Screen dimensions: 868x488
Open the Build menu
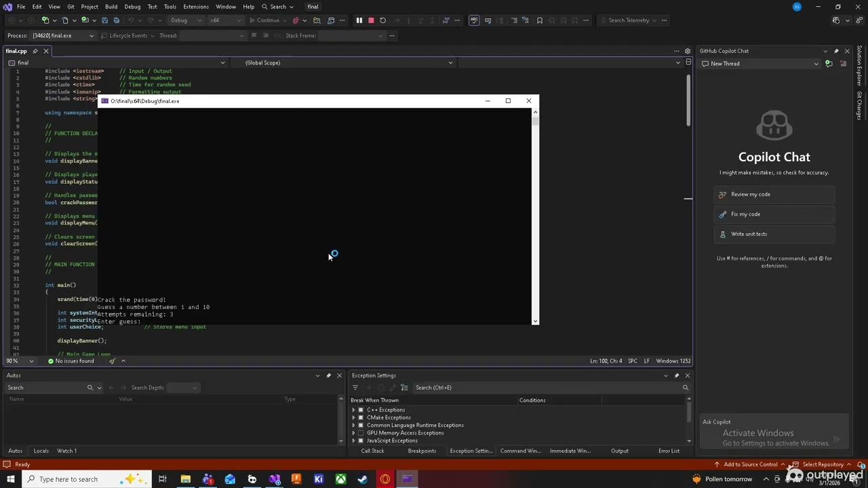(111, 7)
